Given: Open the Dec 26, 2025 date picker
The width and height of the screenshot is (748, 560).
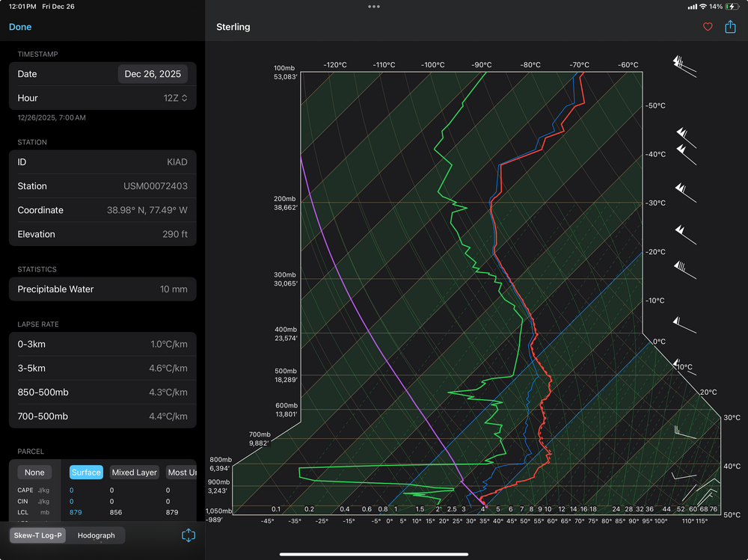Looking at the screenshot, I should (153, 74).
